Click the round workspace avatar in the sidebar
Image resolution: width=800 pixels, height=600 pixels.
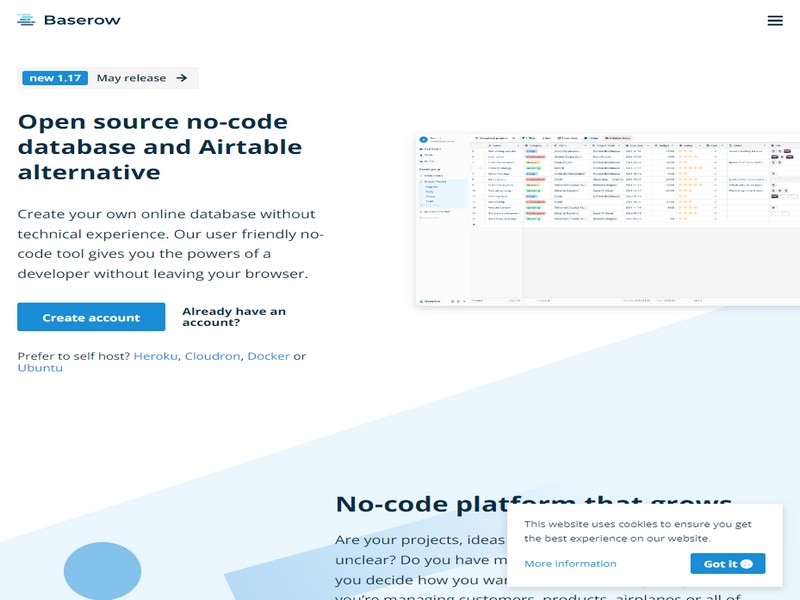coord(424,139)
